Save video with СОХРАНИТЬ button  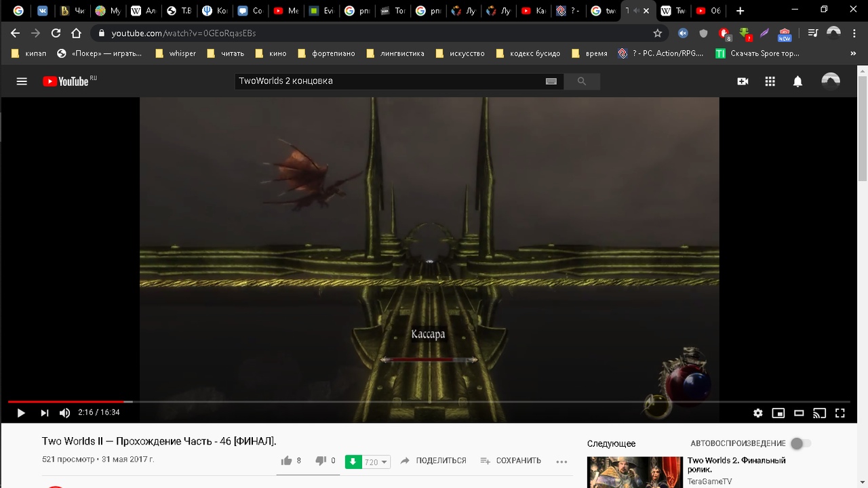coord(511,461)
